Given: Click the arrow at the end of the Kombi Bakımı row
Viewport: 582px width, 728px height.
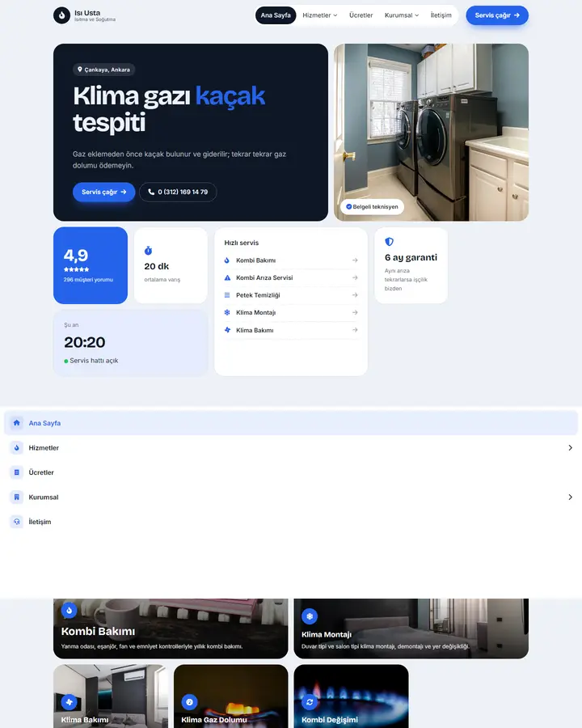Looking at the screenshot, I should pyautogui.click(x=355, y=260).
